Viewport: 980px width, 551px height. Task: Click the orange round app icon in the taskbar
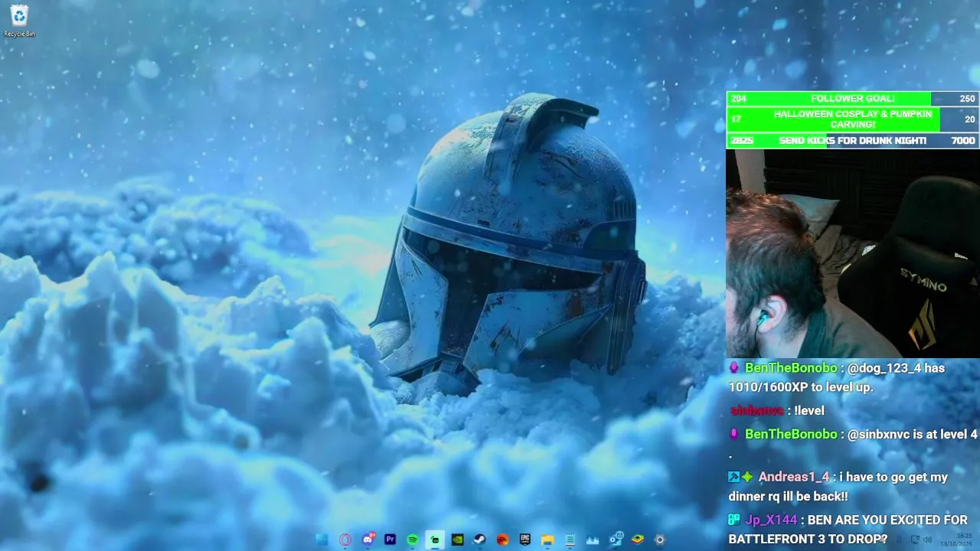pyautogui.click(x=502, y=540)
